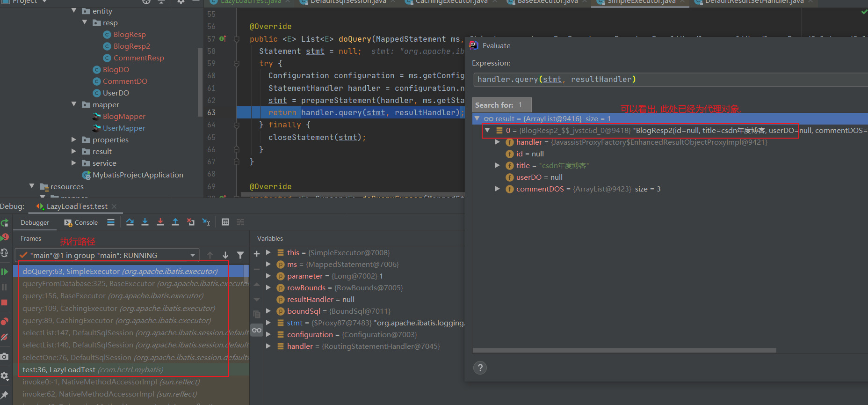Toggle hiding library frames filter
Image resolution: width=868 pixels, height=405 pixels.
pyautogui.click(x=240, y=255)
